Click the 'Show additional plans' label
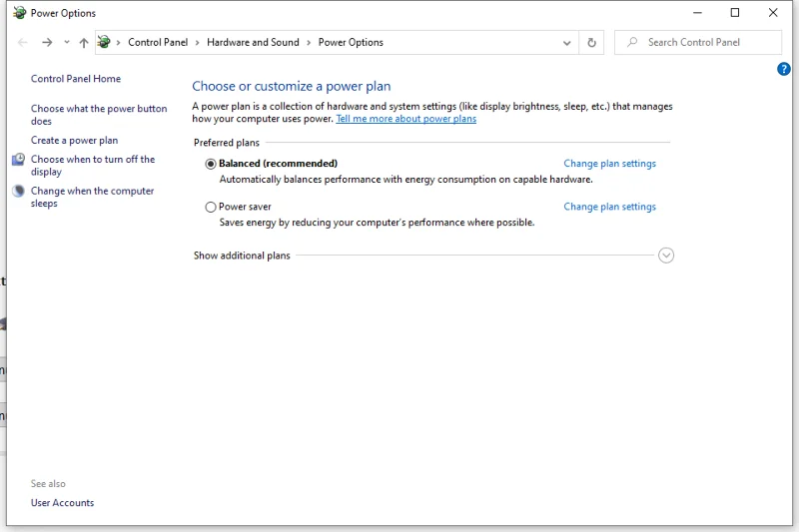Image resolution: width=799 pixels, height=532 pixels. (242, 256)
